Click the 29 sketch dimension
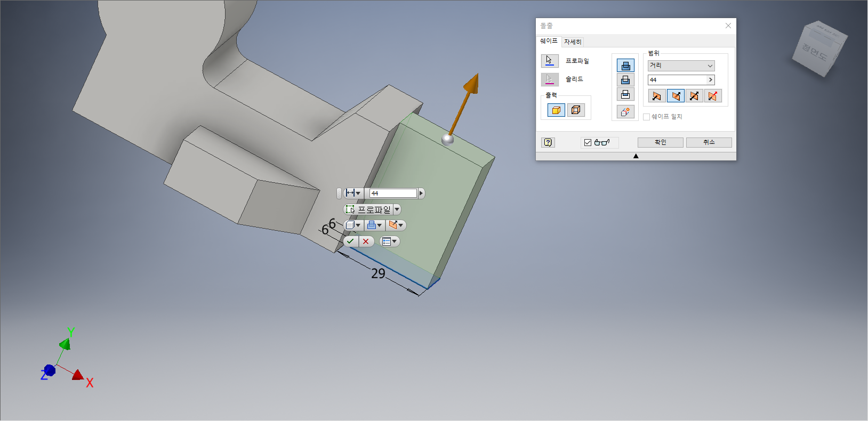This screenshot has width=868, height=421. pos(378,273)
